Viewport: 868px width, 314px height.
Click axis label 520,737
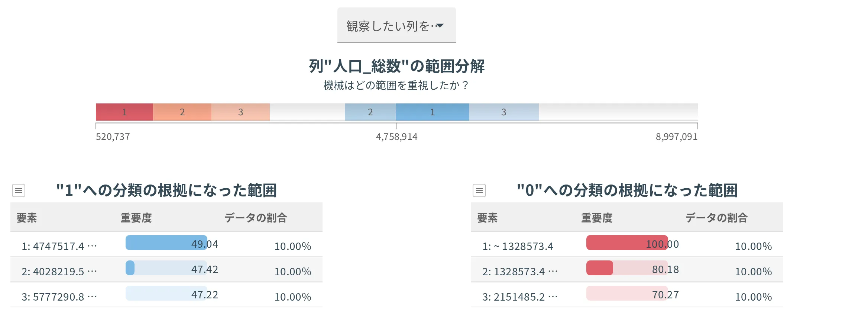click(113, 137)
